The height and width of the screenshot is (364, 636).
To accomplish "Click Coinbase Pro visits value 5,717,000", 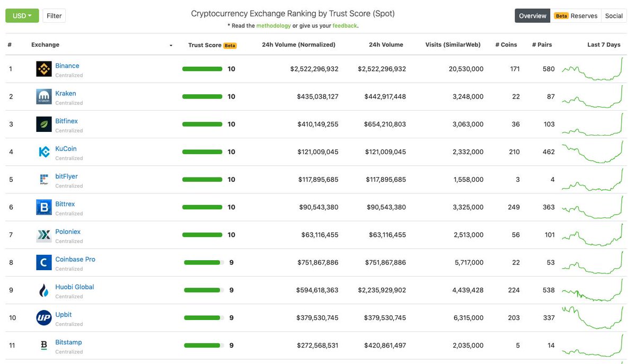I will coord(468,262).
